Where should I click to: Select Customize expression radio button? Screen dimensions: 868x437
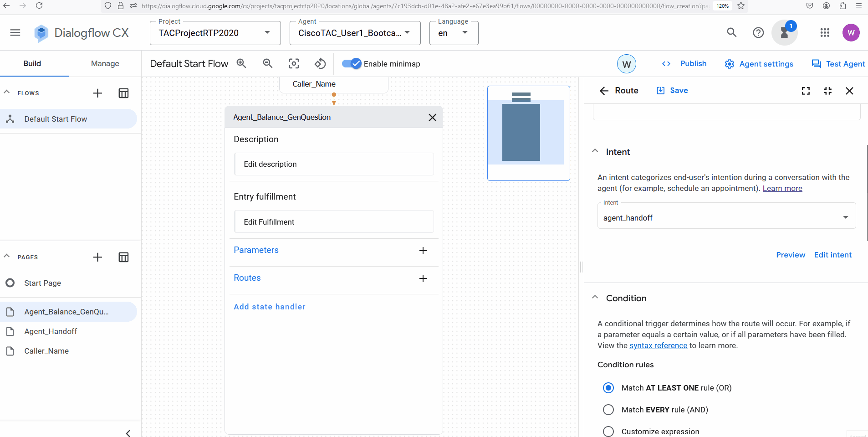(x=608, y=431)
